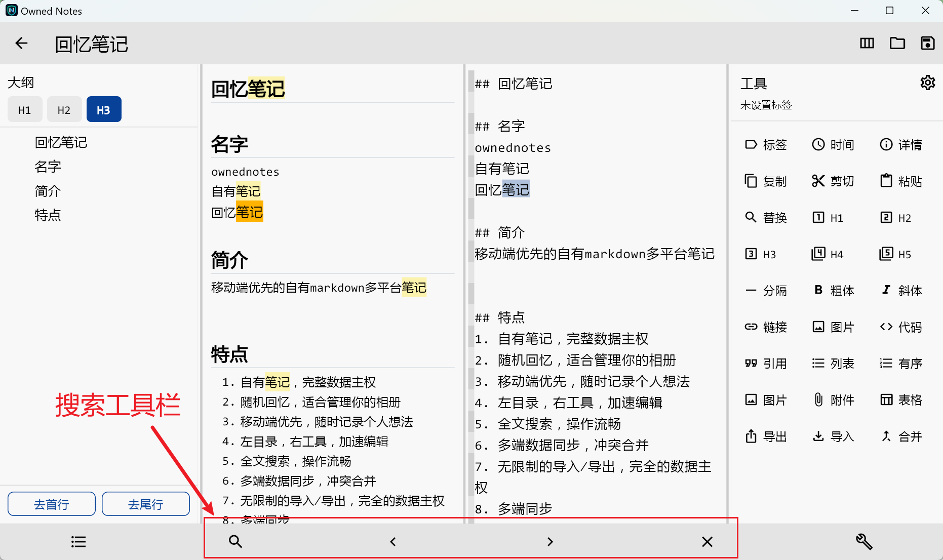Viewport: 943px width, 560px height.
Task: Click preview item '2. 随机回忆，适合管理你的相册'
Action: click(311, 402)
